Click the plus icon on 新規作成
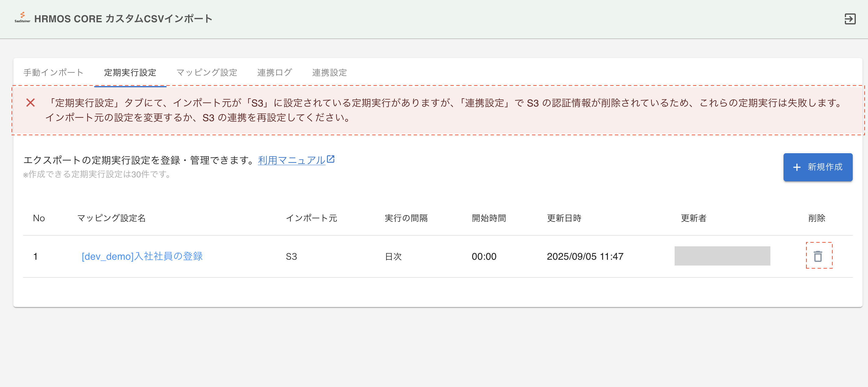Screen dimensions: 868x387 click(x=797, y=167)
